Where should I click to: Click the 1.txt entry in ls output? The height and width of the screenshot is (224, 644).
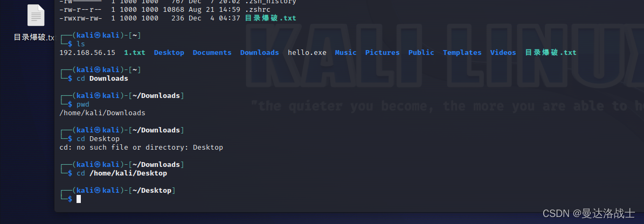[x=135, y=53]
